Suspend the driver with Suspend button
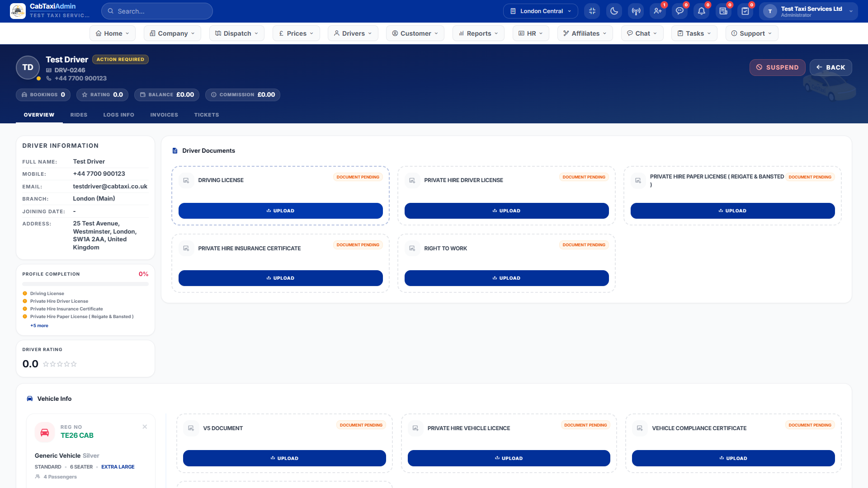The image size is (868, 488). click(x=778, y=67)
